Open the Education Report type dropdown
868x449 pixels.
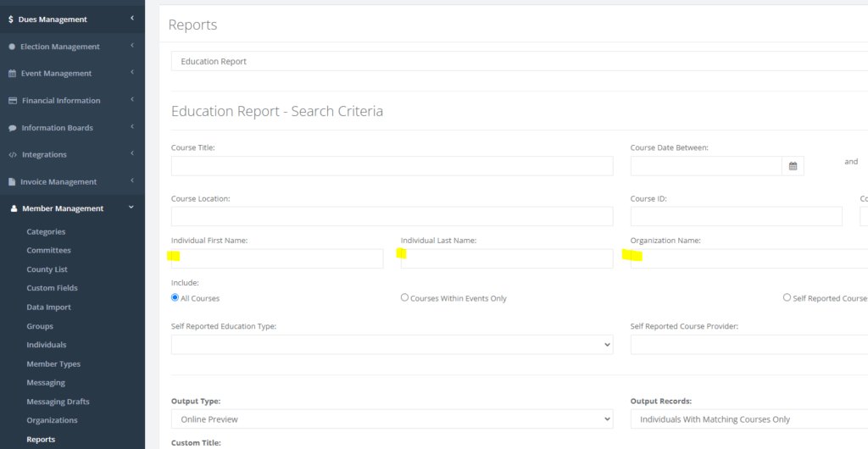(517, 61)
